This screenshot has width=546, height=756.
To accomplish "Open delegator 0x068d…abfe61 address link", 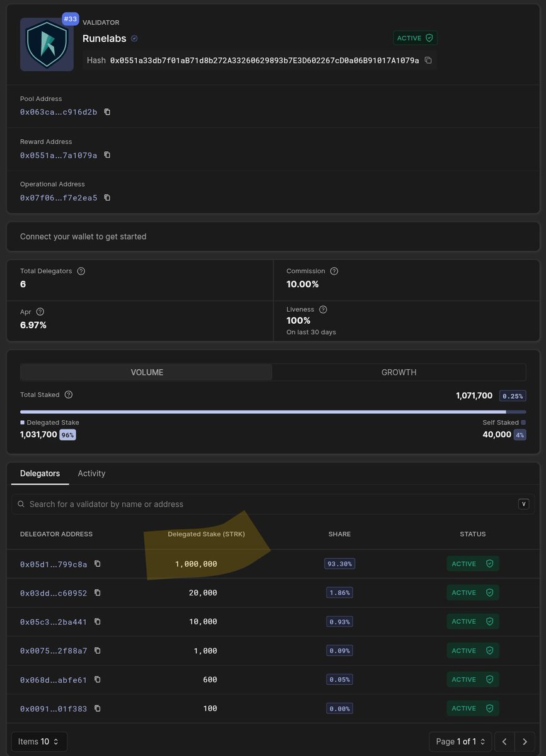I will click(54, 680).
